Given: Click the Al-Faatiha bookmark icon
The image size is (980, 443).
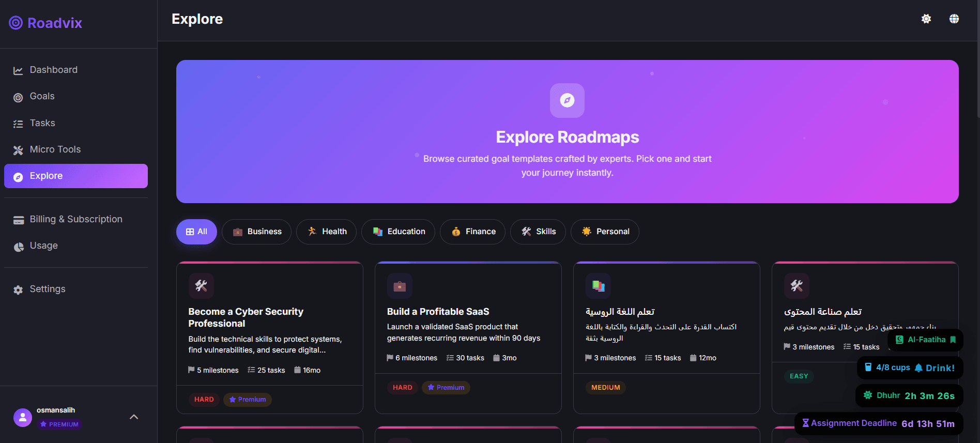Looking at the screenshot, I should [x=953, y=340].
